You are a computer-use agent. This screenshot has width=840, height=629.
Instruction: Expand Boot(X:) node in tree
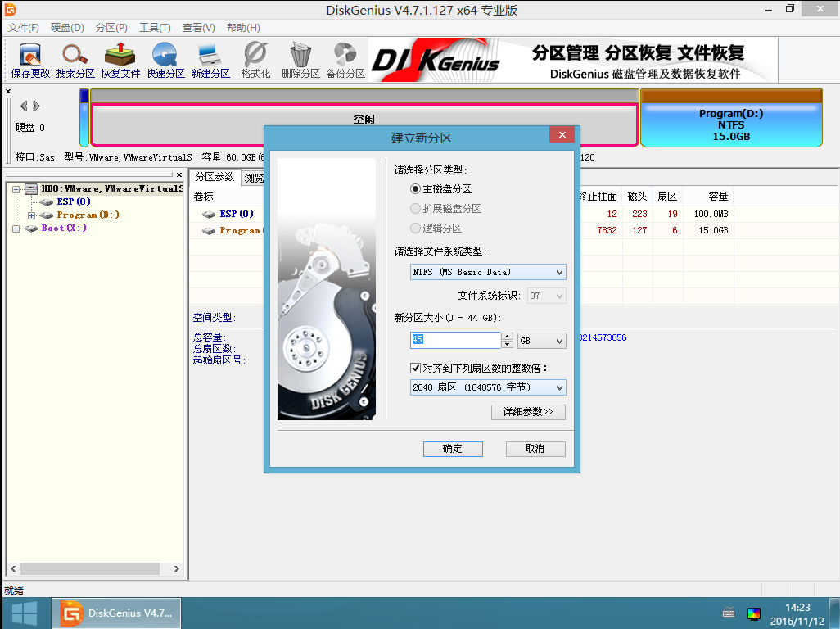point(16,229)
